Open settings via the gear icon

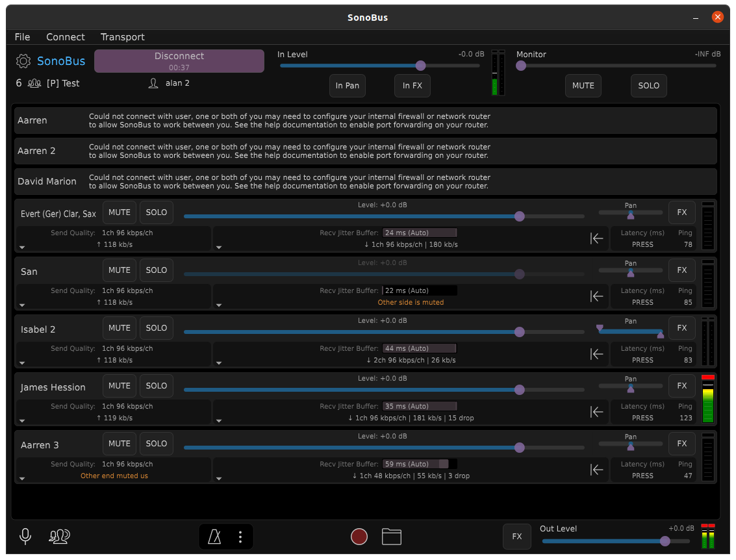23,61
